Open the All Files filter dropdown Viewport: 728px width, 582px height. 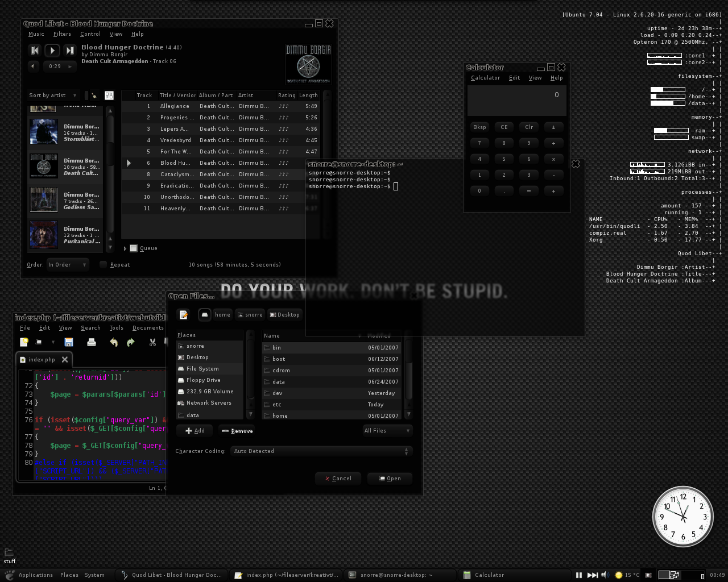[x=387, y=431]
